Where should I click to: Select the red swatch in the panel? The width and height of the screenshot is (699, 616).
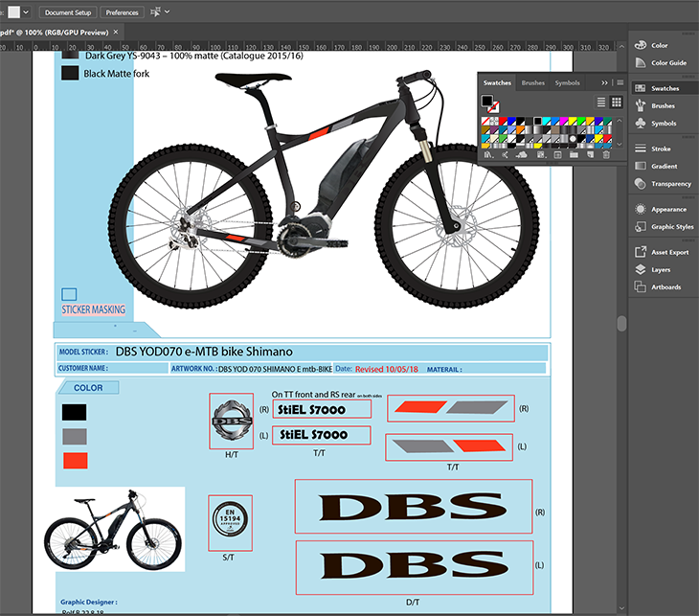[503, 121]
